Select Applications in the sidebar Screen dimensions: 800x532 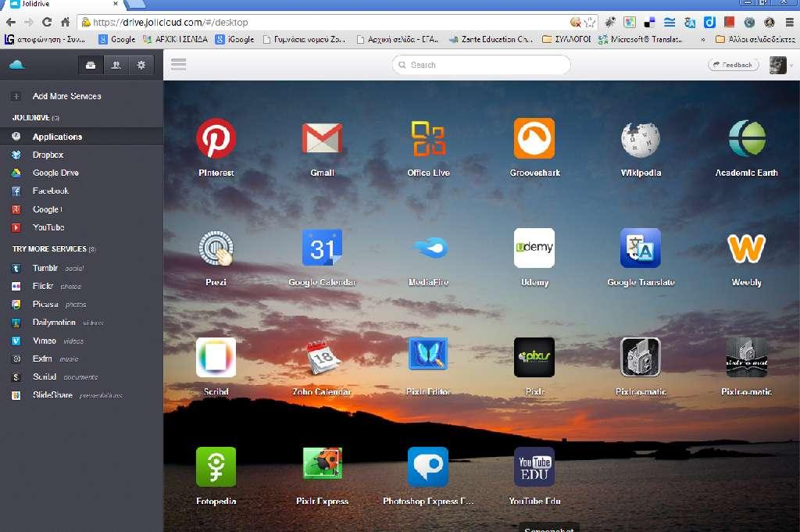81,136
